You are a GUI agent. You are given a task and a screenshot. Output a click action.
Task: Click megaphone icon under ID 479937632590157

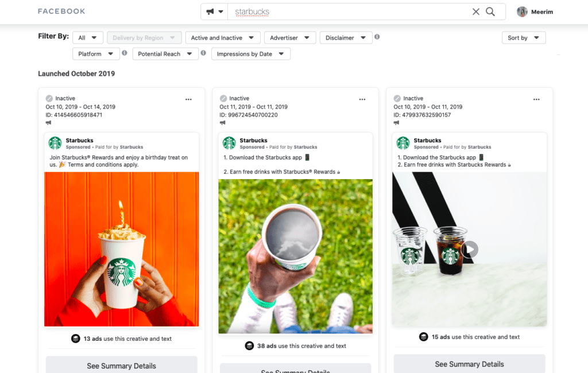point(396,123)
